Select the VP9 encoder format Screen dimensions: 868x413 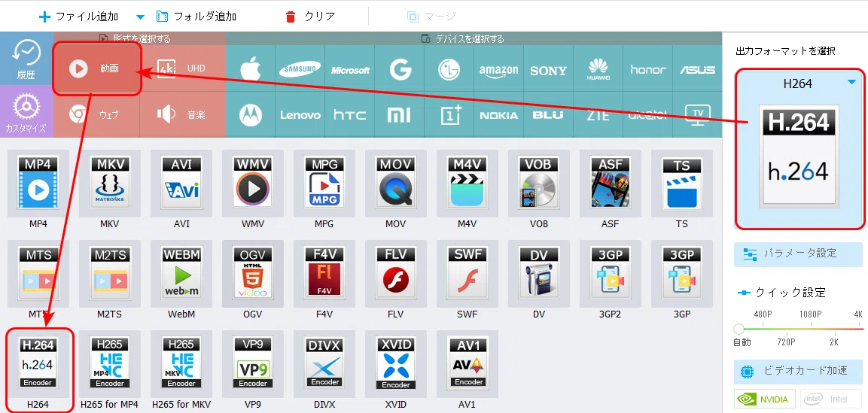pyautogui.click(x=253, y=364)
